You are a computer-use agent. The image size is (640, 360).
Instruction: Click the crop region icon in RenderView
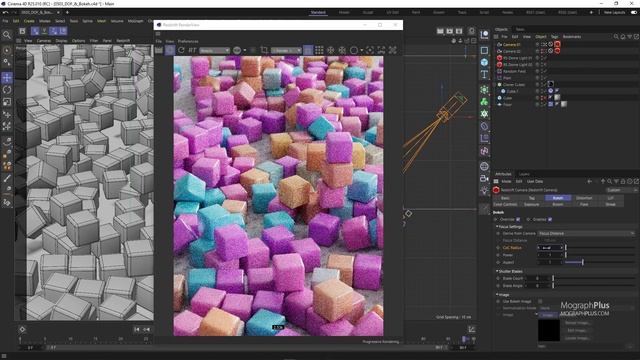tap(264, 50)
